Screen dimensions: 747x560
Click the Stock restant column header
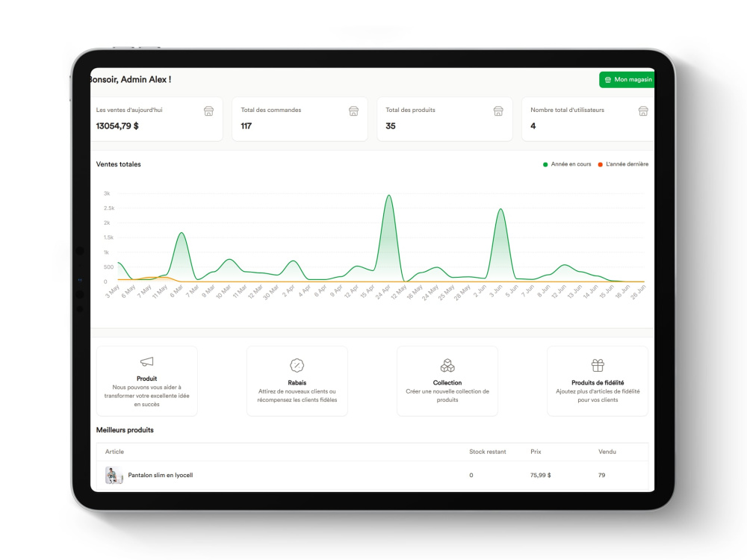487,452
